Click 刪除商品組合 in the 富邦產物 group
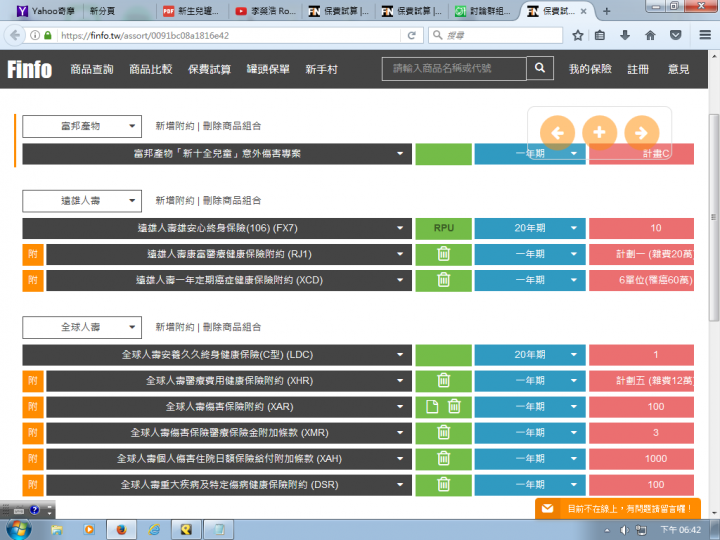Image resolution: width=720 pixels, height=540 pixels. [232, 126]
